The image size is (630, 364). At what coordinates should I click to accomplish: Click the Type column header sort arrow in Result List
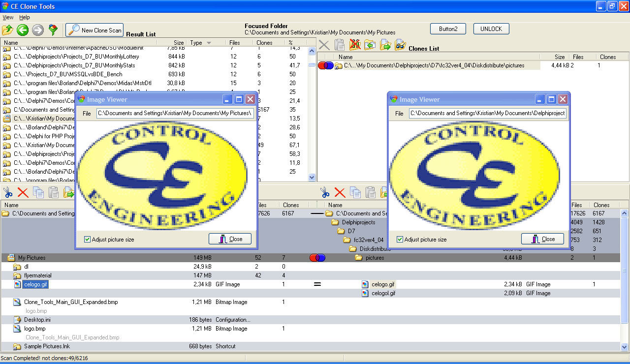[x=209, y=43]
